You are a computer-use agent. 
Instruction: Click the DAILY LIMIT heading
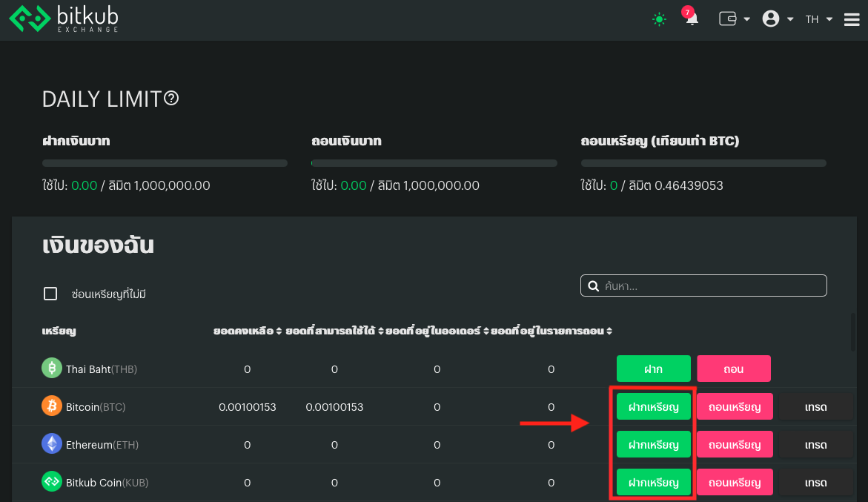tap(102, 99)
